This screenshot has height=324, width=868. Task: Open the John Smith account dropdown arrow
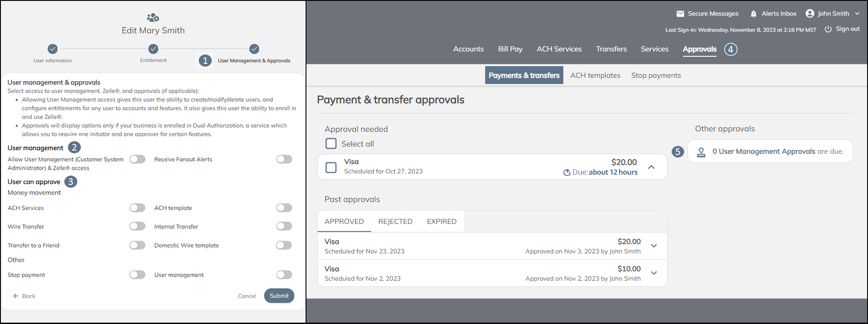(x=857, y=14)
